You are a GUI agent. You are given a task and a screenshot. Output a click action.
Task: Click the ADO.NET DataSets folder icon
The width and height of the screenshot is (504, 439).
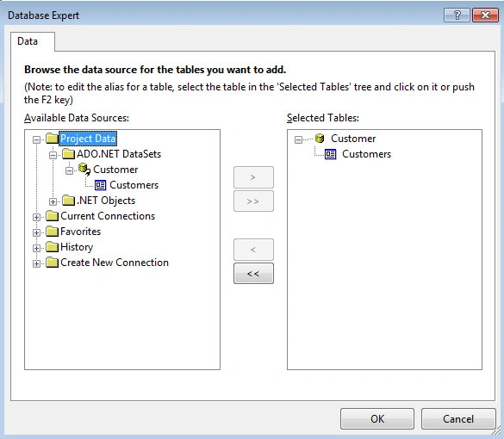tap(68, 154)
